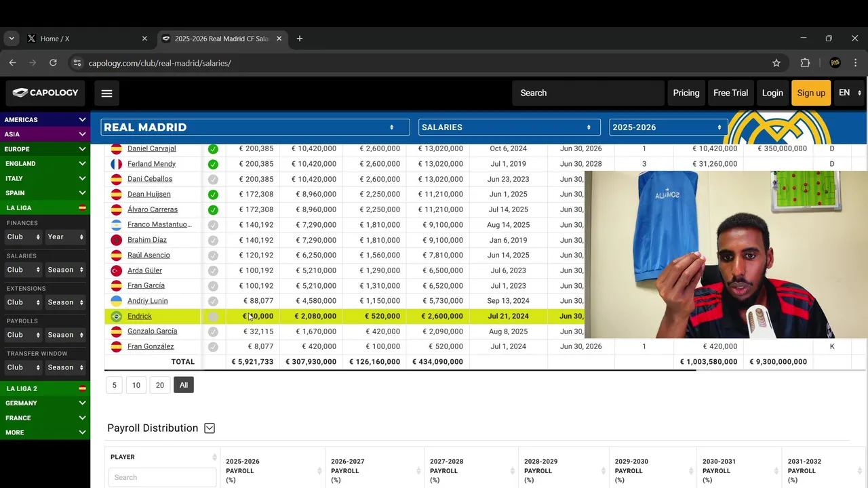The image size is (868, 488).
Task: Click the yellow Sign up button
Action: pos(811,93)
